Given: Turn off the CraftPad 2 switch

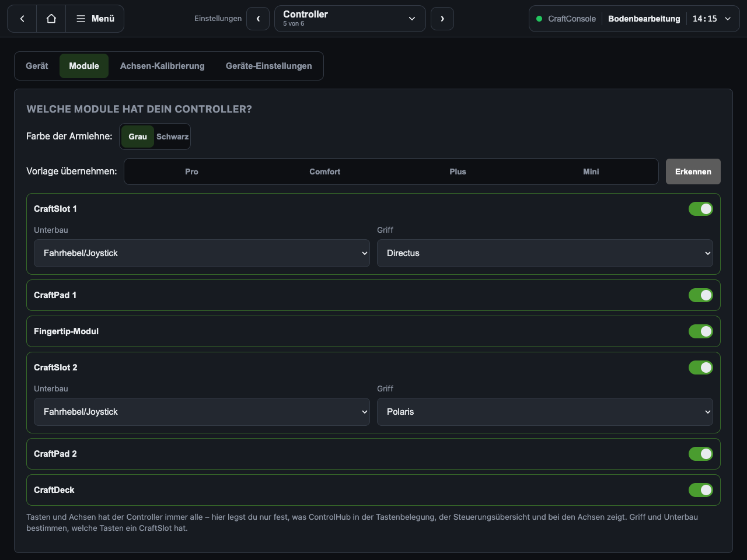Looking at the screenshot, I should tap(701, 454).
